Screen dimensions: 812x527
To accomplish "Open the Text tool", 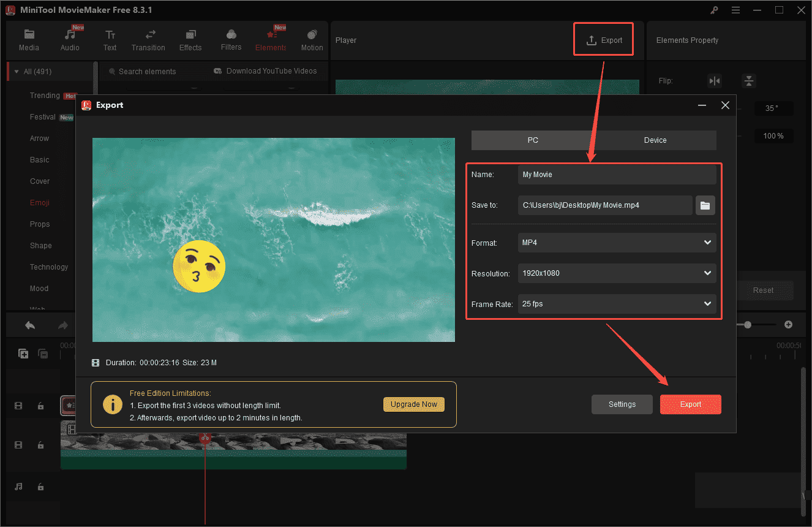I will 110,39.
